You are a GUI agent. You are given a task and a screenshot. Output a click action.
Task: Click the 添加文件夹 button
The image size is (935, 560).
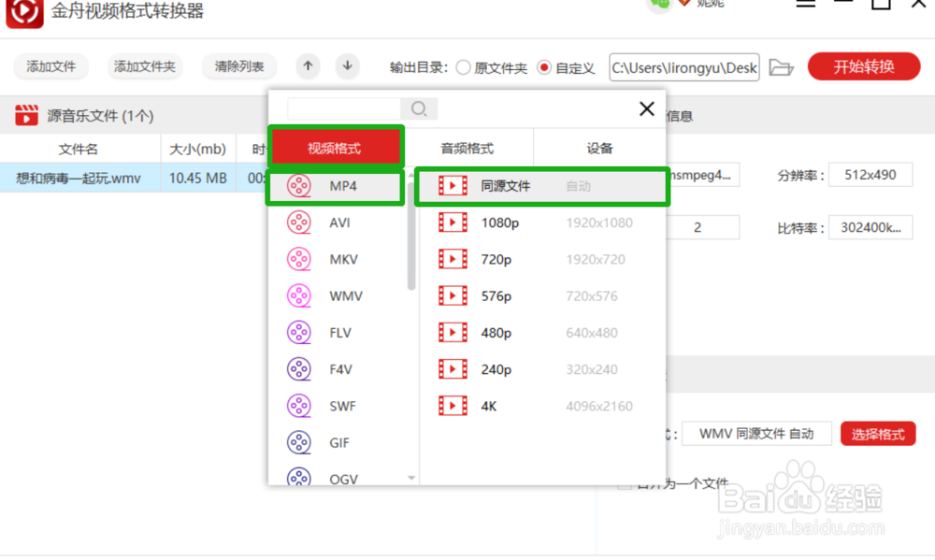(x=144, y=66)
